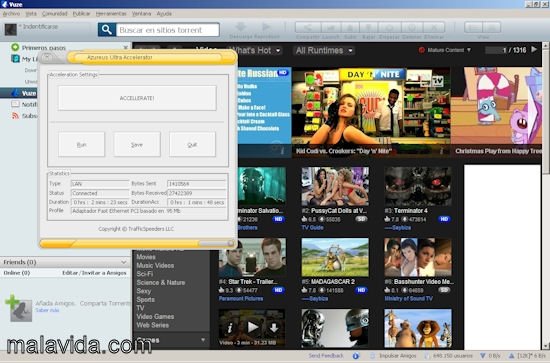Image resolution: width=550 pixels, height=363 pixels.
Task: Click the Paramount Pictures link
Action: [x=241, y=298]
